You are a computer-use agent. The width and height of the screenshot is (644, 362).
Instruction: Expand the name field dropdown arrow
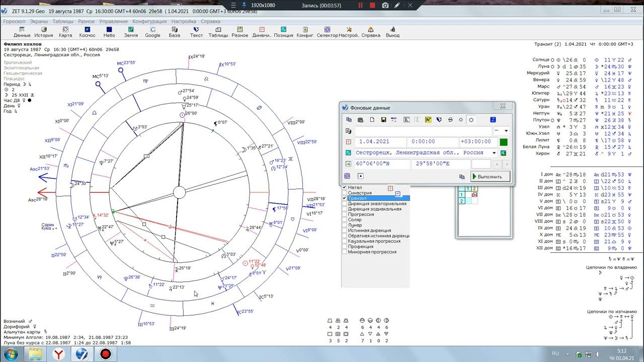[x=506, y=131]
